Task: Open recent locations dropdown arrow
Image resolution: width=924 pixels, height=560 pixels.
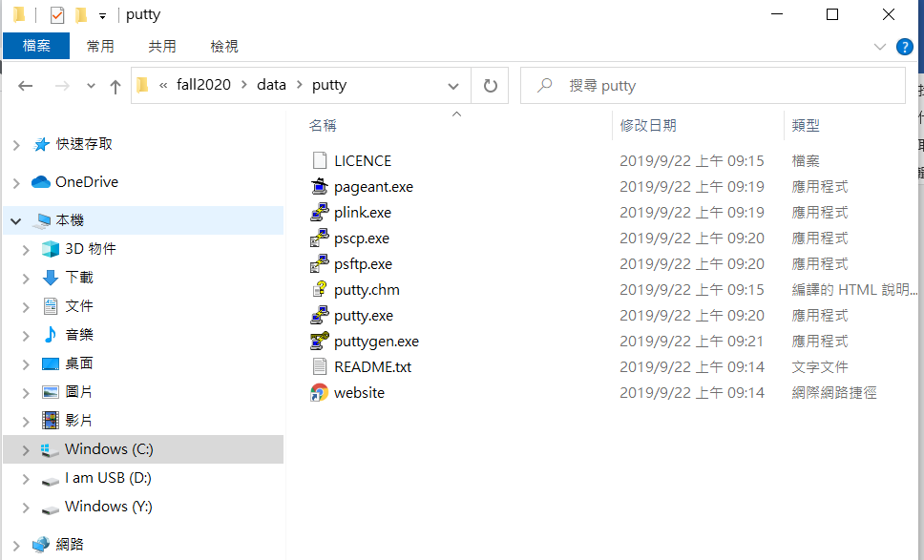Action: pos(91,86)
